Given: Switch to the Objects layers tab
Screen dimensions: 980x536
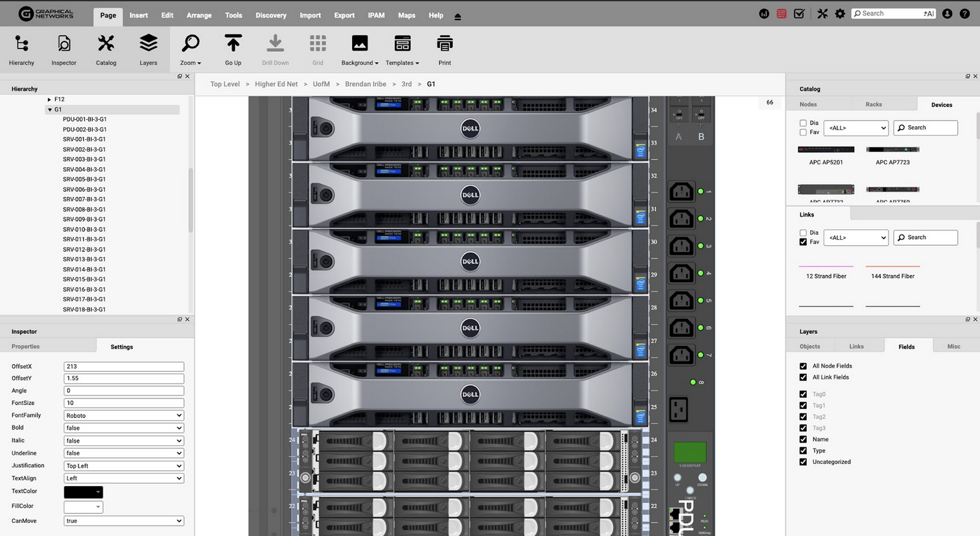Looking at the screenshot, I should (809, 347).
